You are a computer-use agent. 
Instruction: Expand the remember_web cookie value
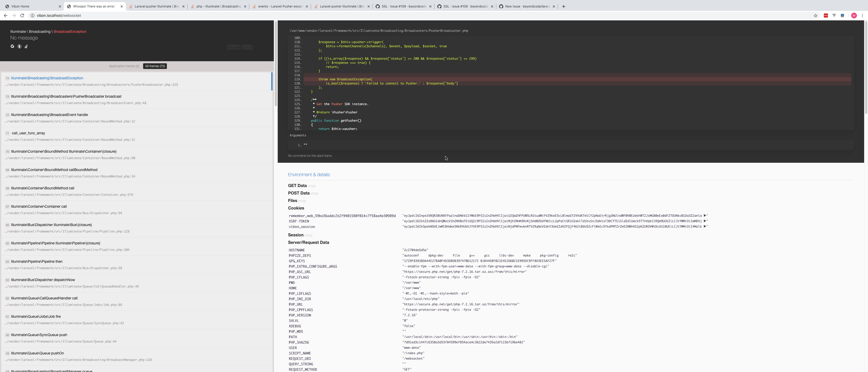tap(705, 216)
